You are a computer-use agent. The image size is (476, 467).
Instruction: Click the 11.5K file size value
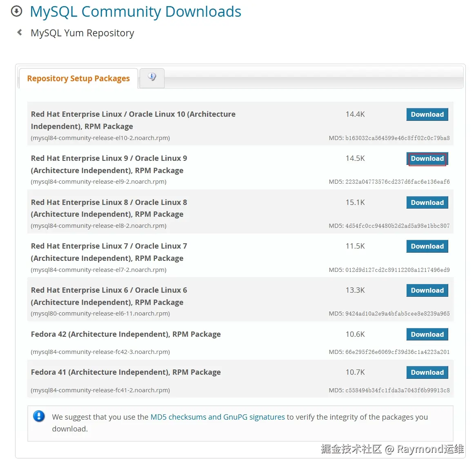(355, 246)
